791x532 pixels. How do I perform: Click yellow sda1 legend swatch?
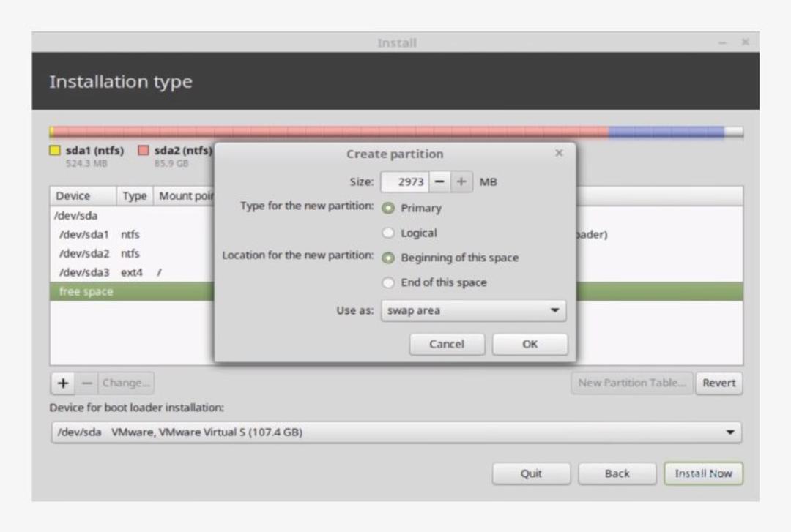pyautogui.click(x=55, y=150)
